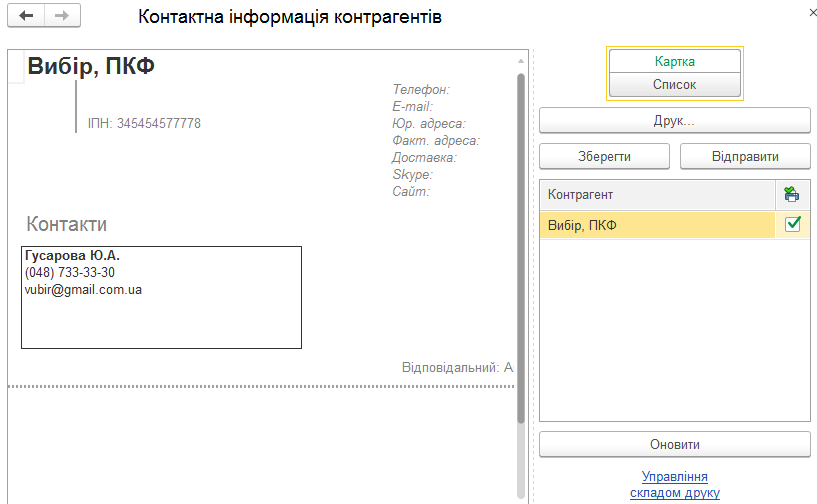The image size is (817, 504).
Task: Open the Управління складом друку link
Action: pos(674,484)
